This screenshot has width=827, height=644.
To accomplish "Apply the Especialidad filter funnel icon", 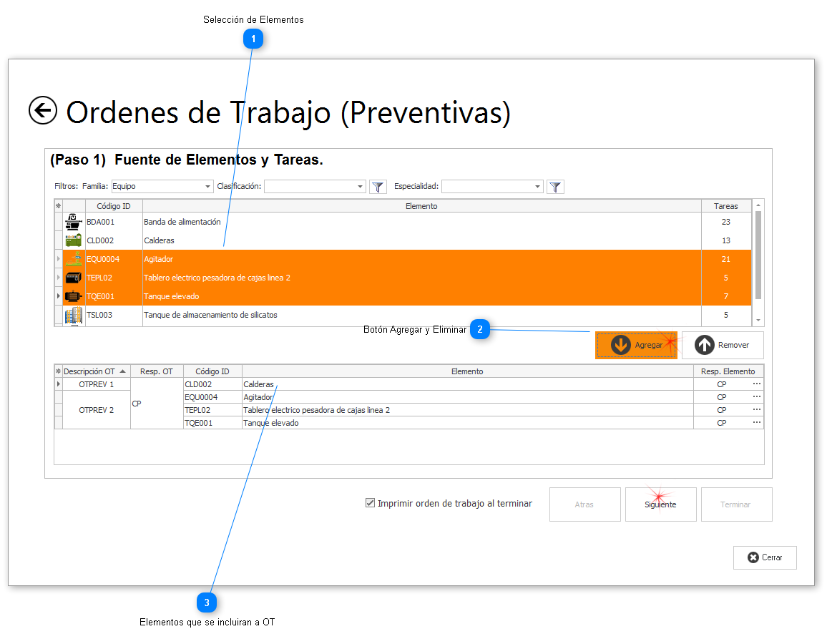I will click(555, 186).
